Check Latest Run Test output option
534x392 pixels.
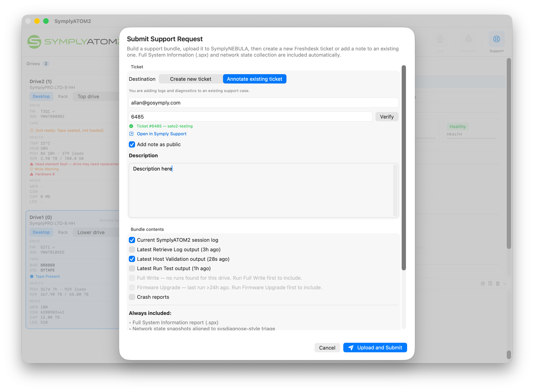click(x=132, y=268)
